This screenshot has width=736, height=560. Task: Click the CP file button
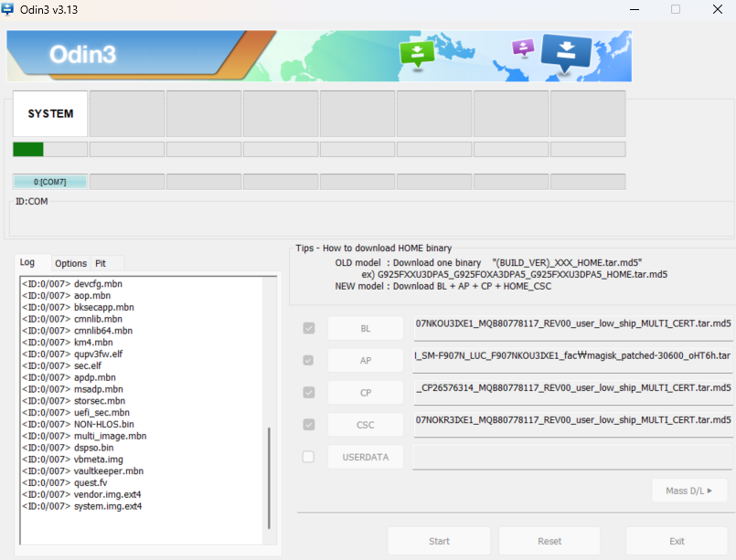click(366, 393)
